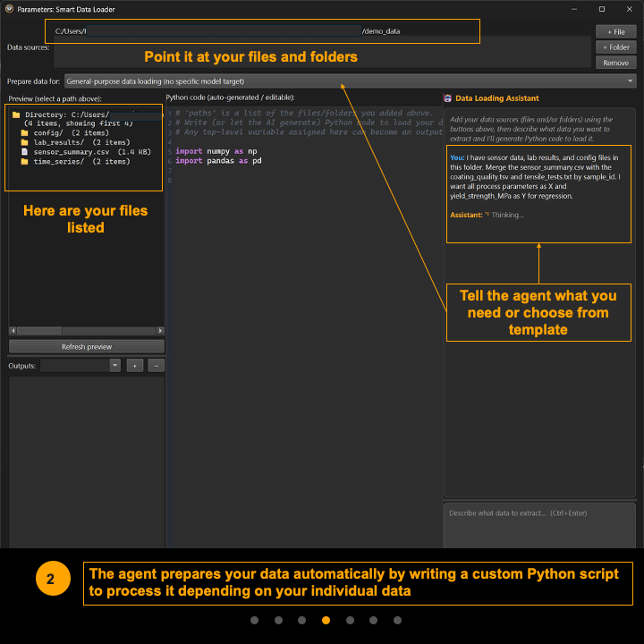Minimize the Smart Data Loader window
The height and width of the screenshot is (644, 644).
point(574,9)
